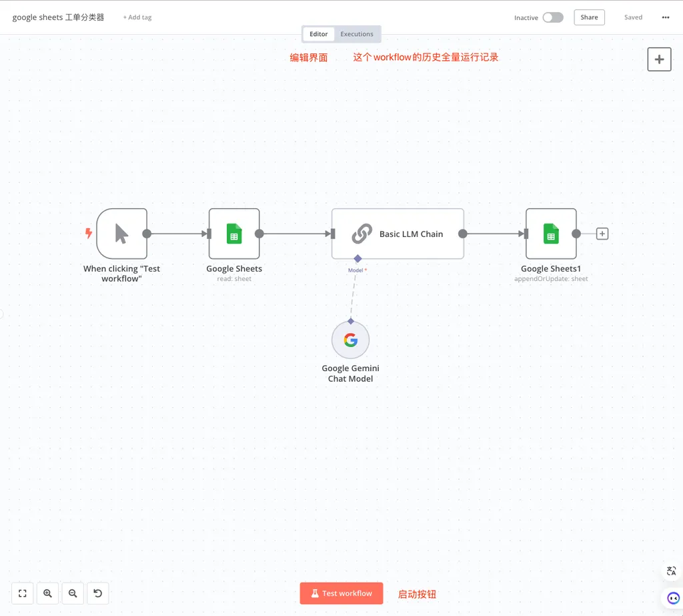Switch to the Executions tab

(357, 34)
